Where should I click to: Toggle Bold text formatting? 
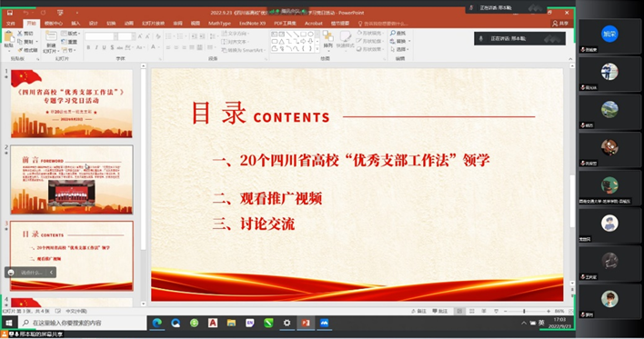(x=88, y=47)
